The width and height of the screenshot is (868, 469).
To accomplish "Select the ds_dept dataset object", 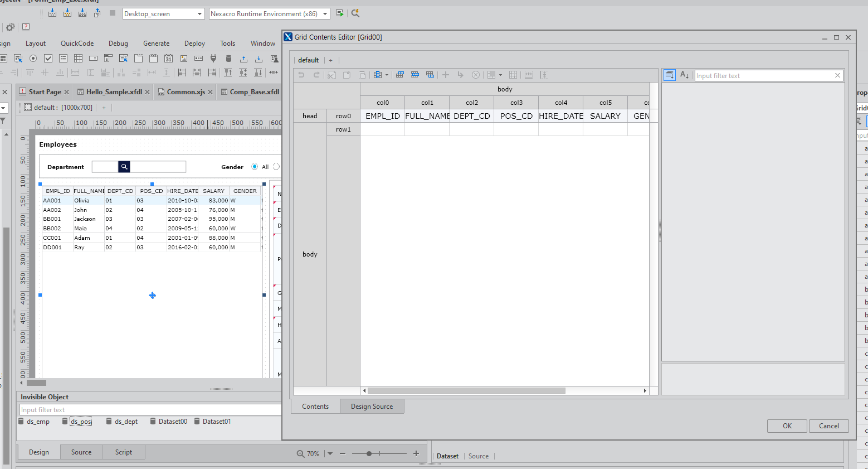I will coord(122,421).
